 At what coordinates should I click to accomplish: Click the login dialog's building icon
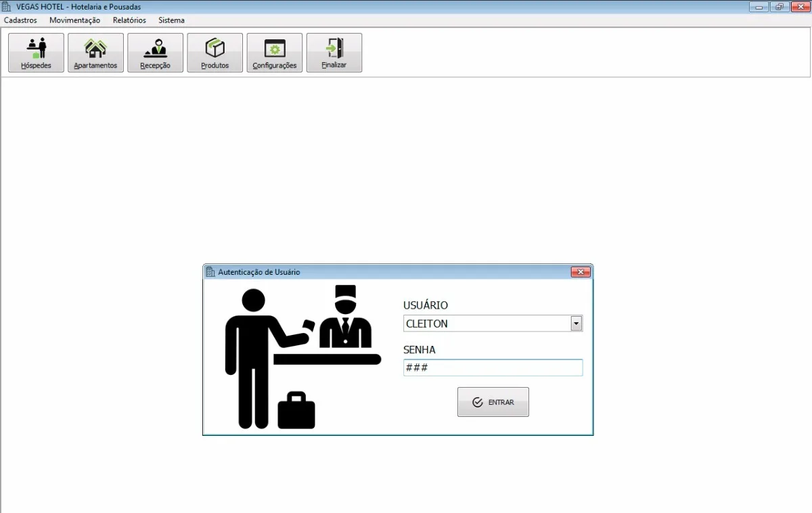[x=210, y=271]
